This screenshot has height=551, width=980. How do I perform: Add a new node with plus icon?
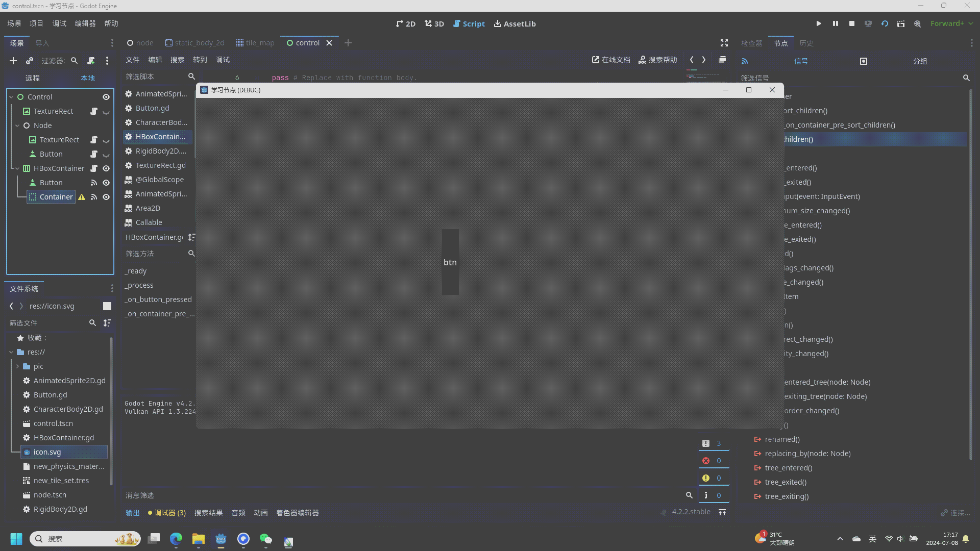click(13, 61)
